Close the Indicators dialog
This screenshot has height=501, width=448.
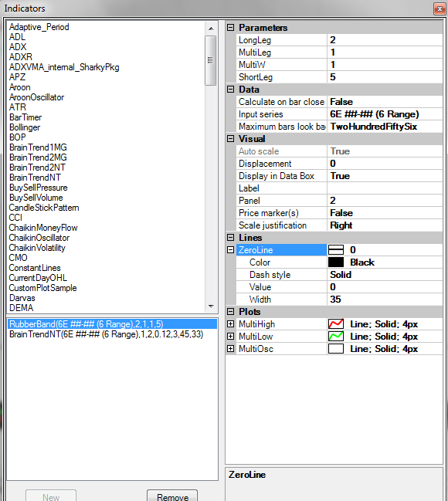(440, 9)
